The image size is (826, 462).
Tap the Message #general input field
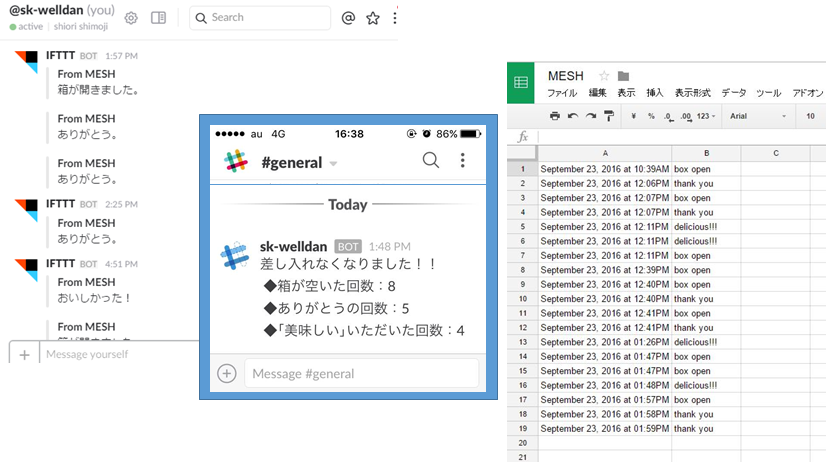361,373
